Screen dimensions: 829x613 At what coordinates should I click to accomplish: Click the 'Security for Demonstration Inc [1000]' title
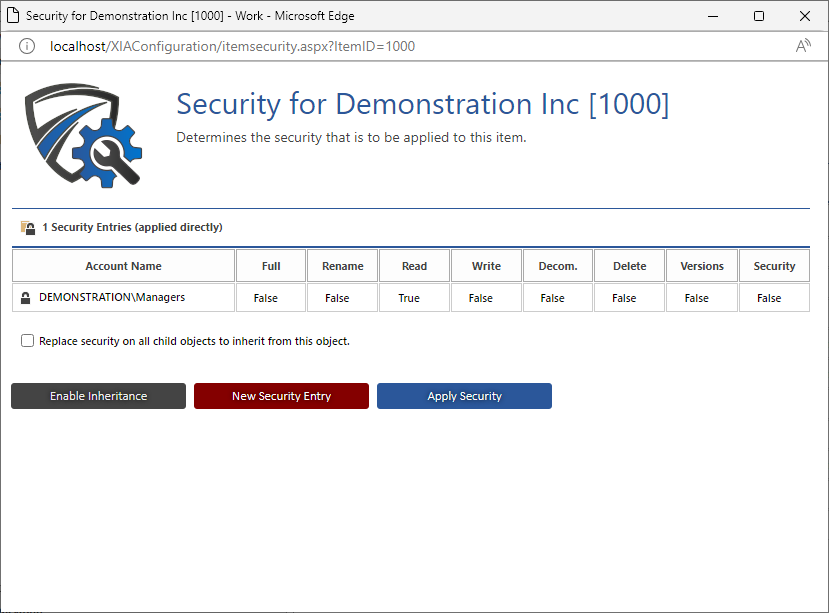point(422,104)
